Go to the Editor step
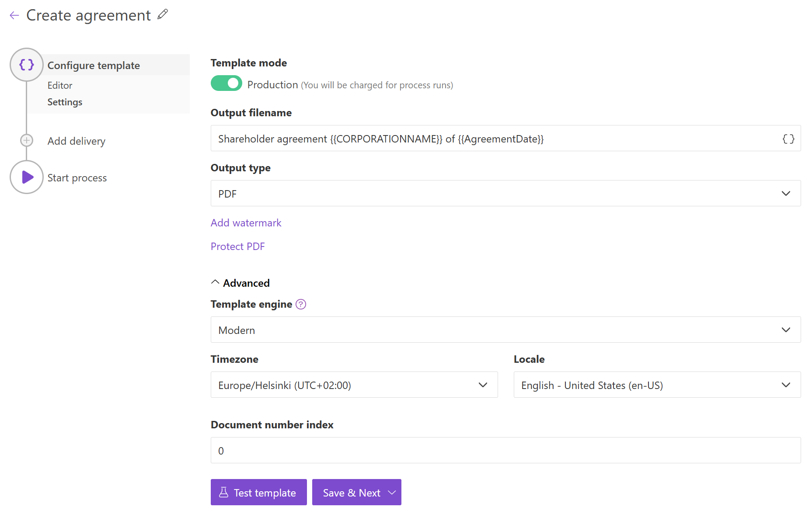The image size is (812, 514). (60, 85)
